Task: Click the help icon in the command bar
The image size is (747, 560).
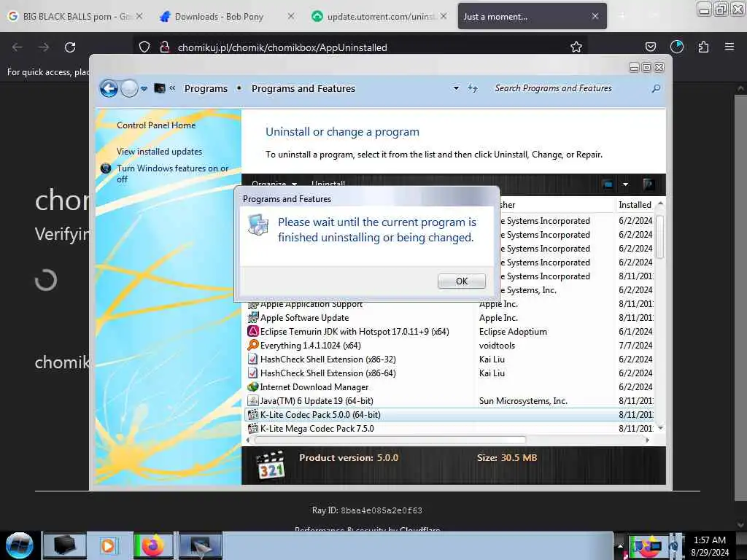Action: click(648, 184)
